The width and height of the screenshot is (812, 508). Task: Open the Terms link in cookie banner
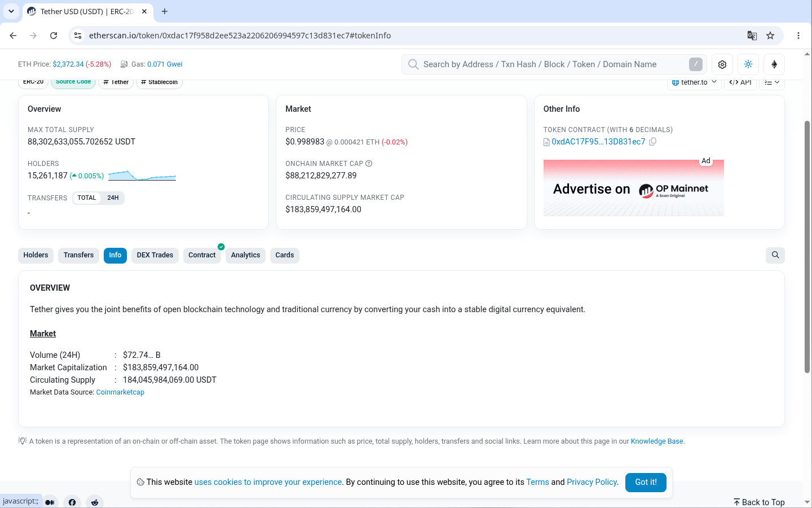[537, 482]
